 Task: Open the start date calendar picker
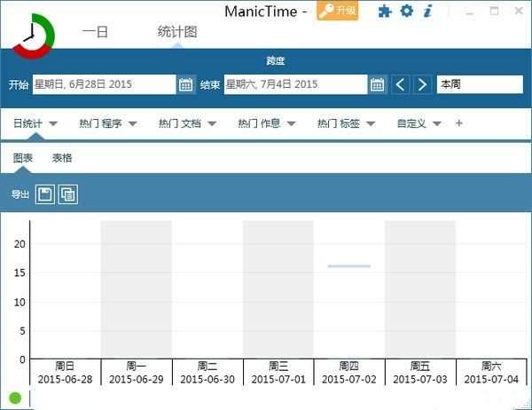coord(186,84)
